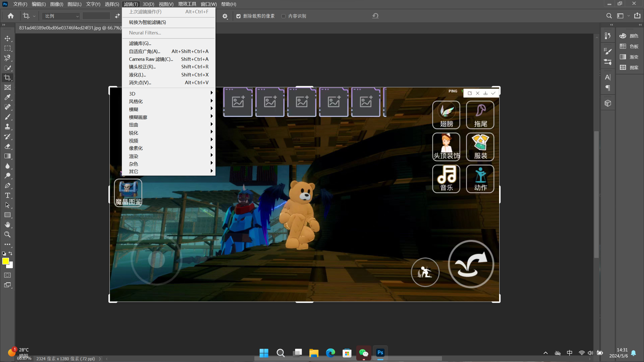This screenshot has height=362, width=644.
Task: Click the Home button in options bar
Action: [11, 16]
